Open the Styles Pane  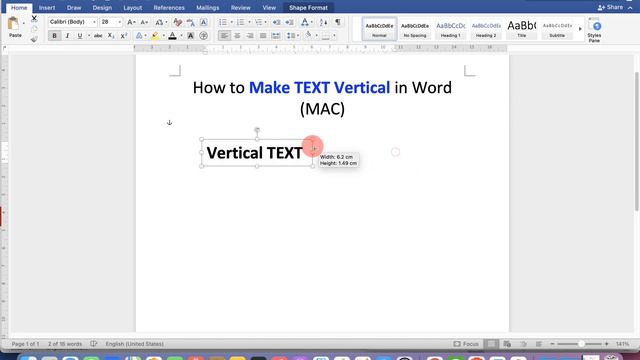(x=595, y=30)
